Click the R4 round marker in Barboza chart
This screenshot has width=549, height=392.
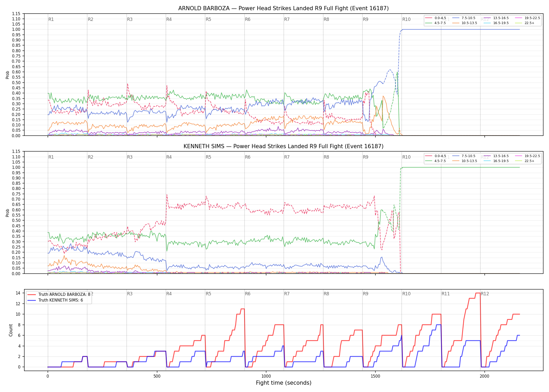click(169, 19)
